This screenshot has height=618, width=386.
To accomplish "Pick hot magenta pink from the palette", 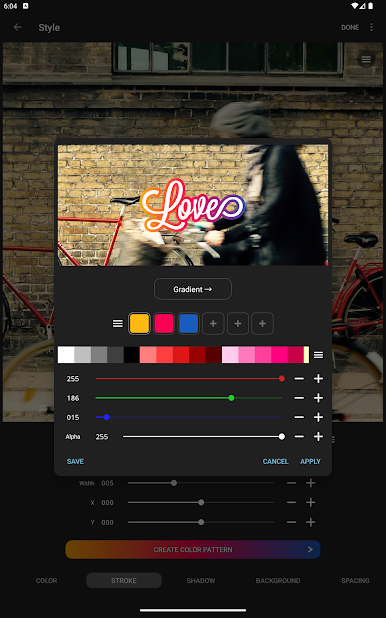I will 279,355.
